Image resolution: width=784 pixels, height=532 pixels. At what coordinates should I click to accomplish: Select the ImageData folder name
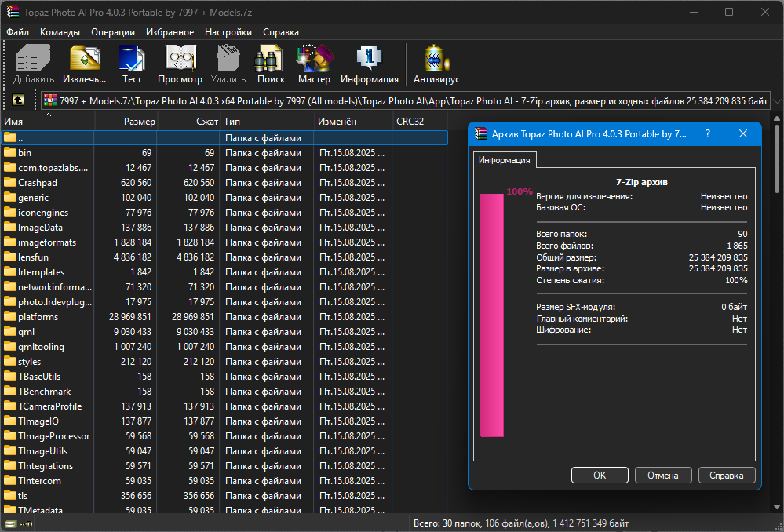[x=41, y=228]
